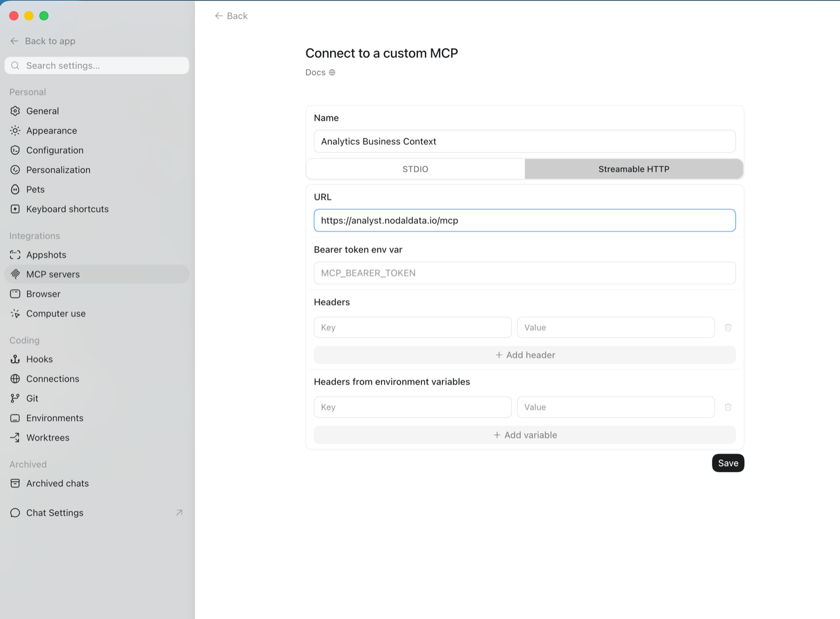
Task: Click the external arrow beside Chat Settings
Action: (179, 512)
